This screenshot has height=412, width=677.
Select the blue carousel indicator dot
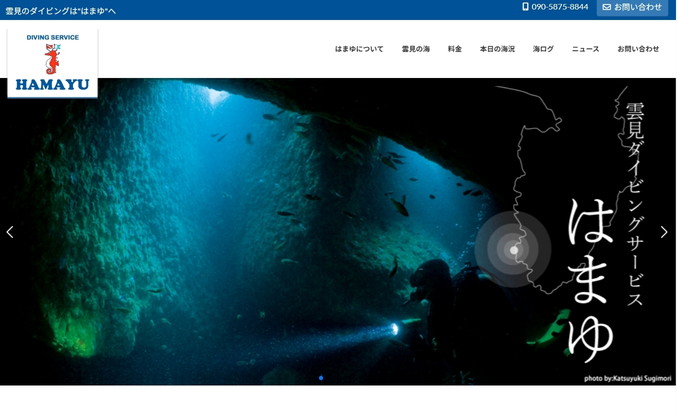click(321, 378)
